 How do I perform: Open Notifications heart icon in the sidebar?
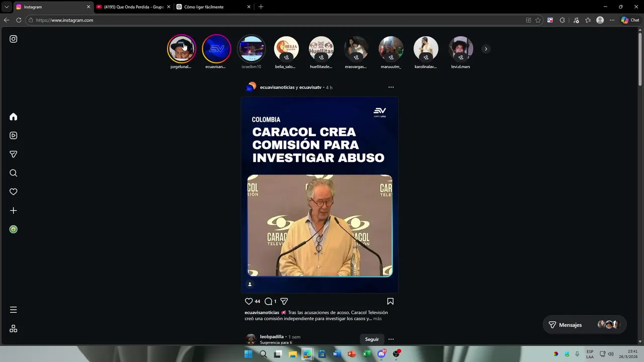(x=14, y=192)
